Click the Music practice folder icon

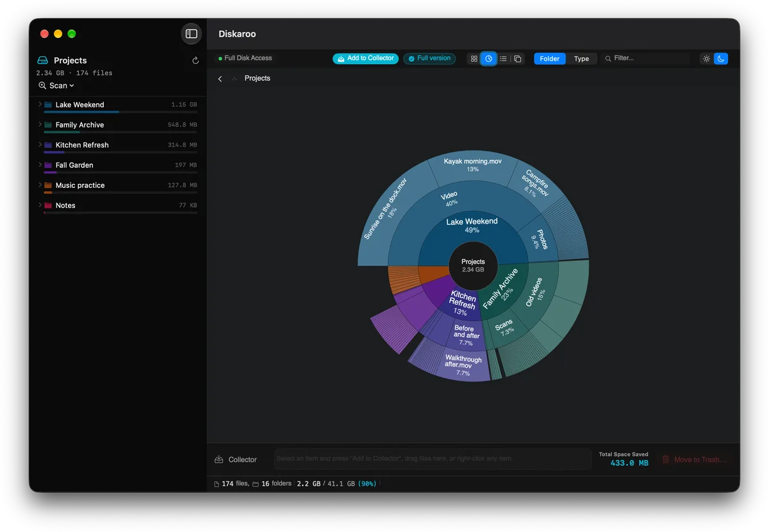coord(48,185)
